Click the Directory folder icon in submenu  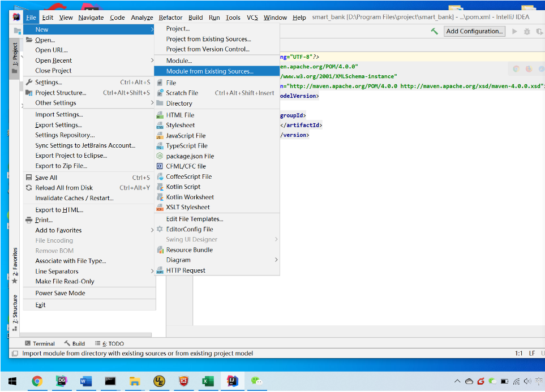click(160, 103)
